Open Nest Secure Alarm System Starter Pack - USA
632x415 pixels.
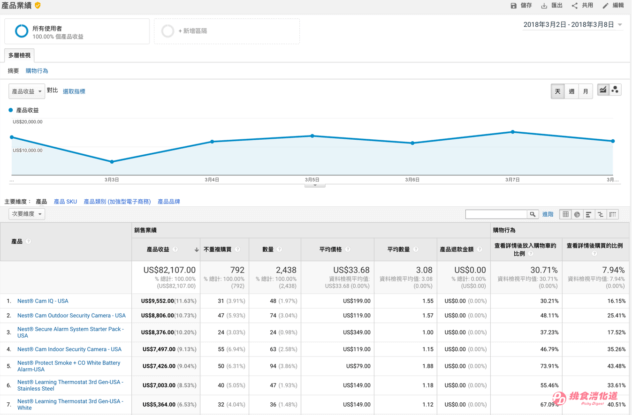click(71, 332)
